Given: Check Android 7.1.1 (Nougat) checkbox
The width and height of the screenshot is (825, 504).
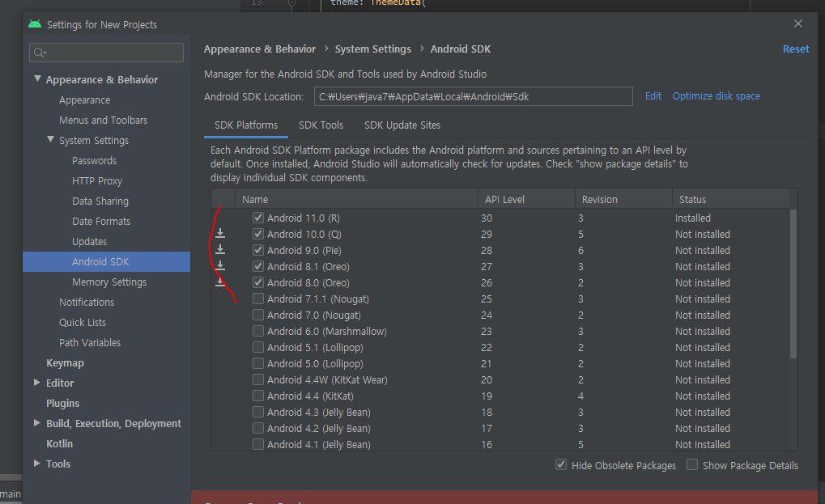Looking at the screenshot, I should pyautogui.click(x=257, y=299).
